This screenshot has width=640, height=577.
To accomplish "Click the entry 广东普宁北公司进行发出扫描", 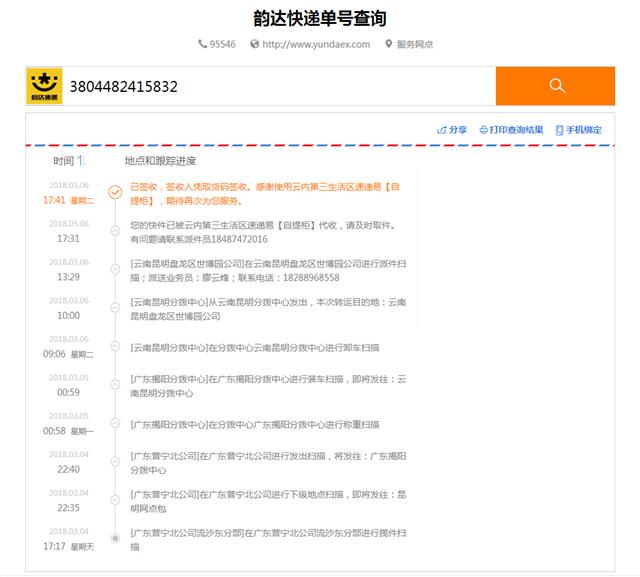I will (x=268, y=463).
